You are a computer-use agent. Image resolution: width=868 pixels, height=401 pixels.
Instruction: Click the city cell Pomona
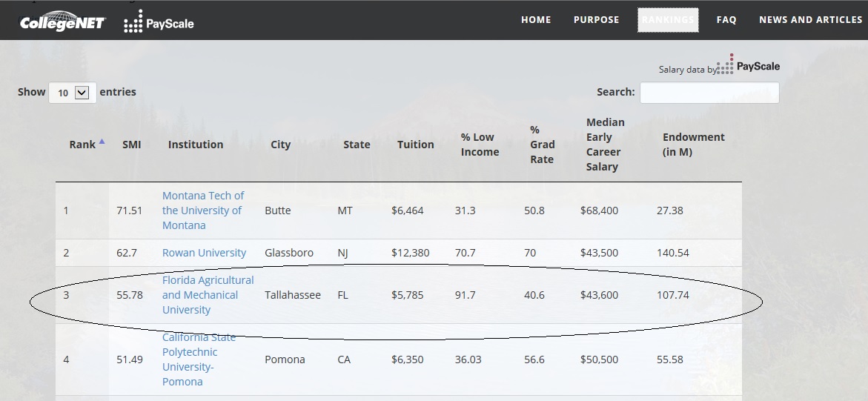point(285,359)
